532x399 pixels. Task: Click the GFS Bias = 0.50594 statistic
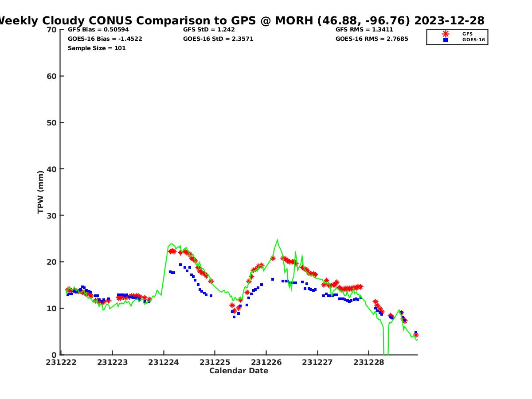pyautogui.click(x=98, y=30)
